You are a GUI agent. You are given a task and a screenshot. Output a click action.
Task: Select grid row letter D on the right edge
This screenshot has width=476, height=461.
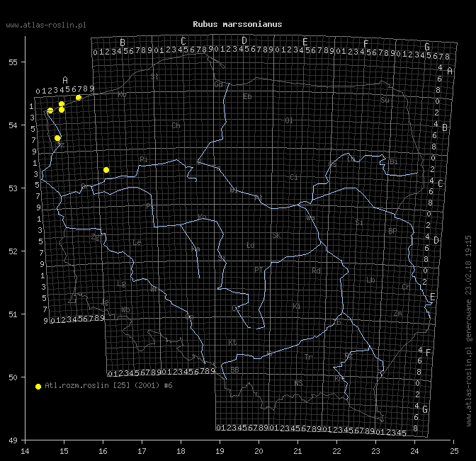(x=436, y=240)
